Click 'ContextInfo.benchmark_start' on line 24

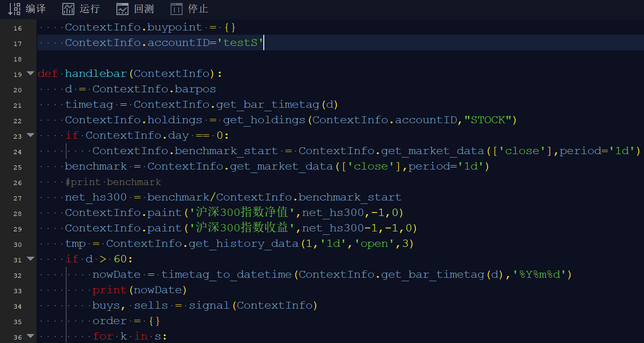[x=185, y=151]
